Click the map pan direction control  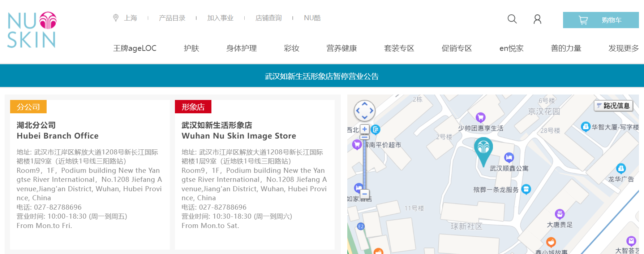(x=364, y=111)
